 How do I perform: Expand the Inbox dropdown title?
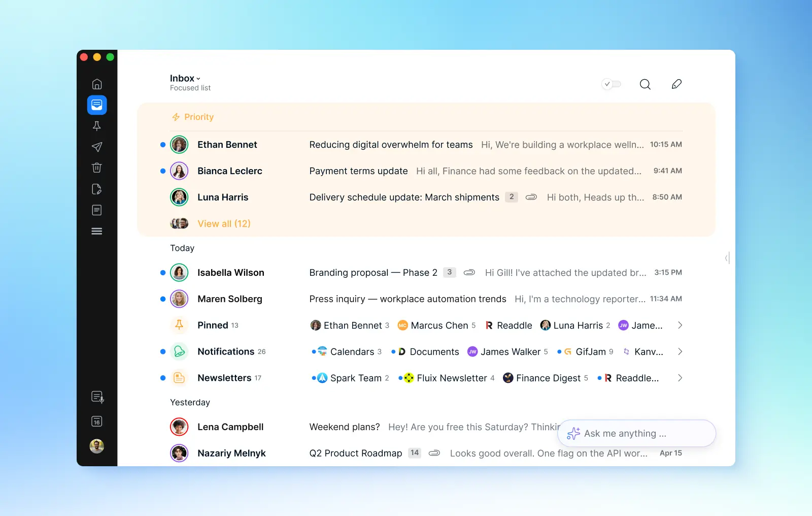185,78
